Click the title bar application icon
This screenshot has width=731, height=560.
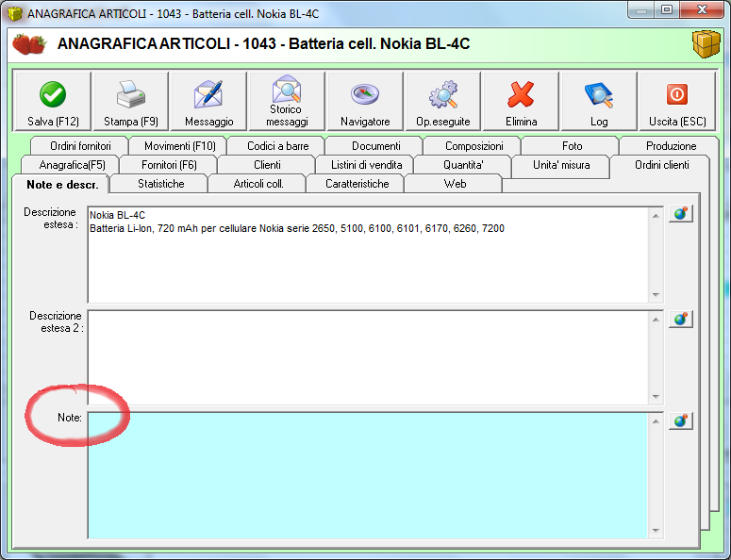click(15, 13)
